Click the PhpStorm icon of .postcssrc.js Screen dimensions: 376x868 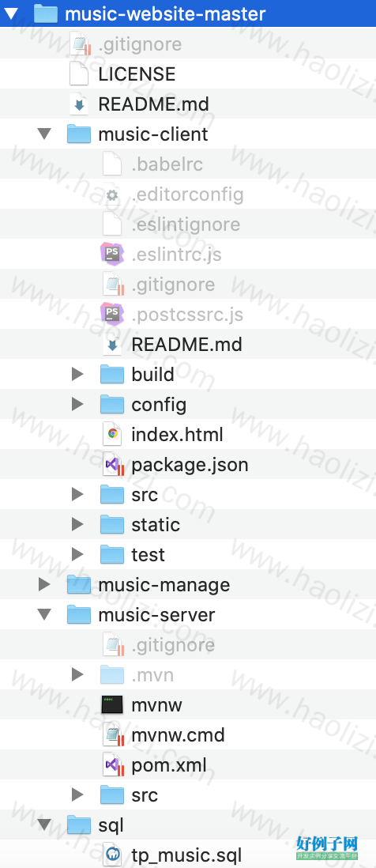coord(112,315)
